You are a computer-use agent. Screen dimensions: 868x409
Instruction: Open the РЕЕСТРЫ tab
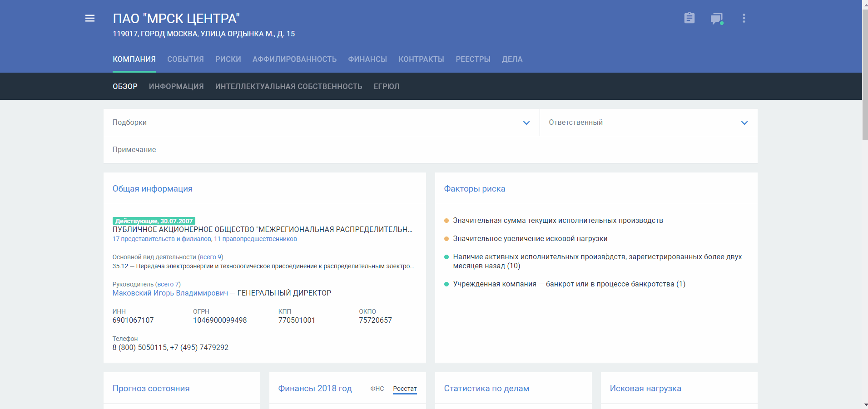click(x=473, y=59)
